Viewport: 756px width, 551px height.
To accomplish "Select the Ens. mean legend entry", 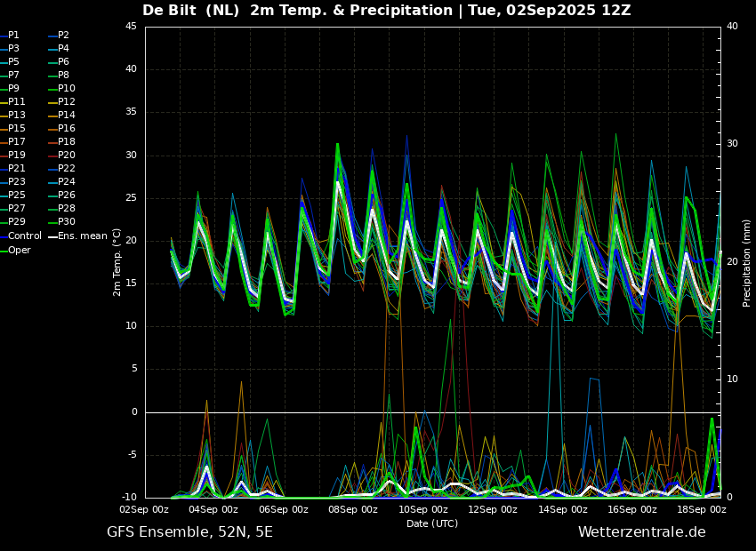I will tap(82, 236).
